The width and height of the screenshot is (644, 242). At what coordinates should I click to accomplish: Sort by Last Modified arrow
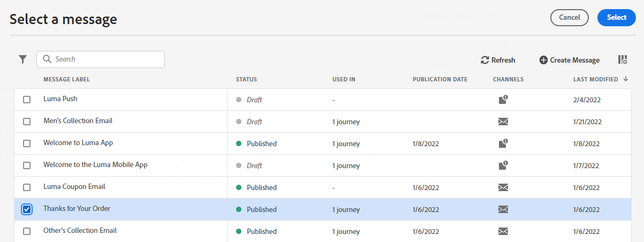(626, 79)
